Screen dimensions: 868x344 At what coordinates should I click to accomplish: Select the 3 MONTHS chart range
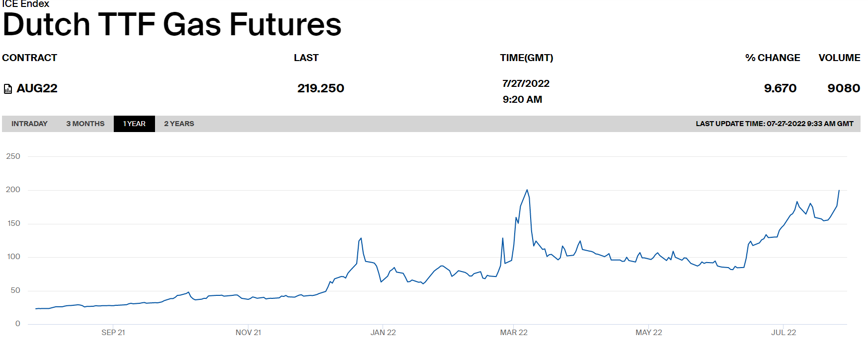pos(85,124)
